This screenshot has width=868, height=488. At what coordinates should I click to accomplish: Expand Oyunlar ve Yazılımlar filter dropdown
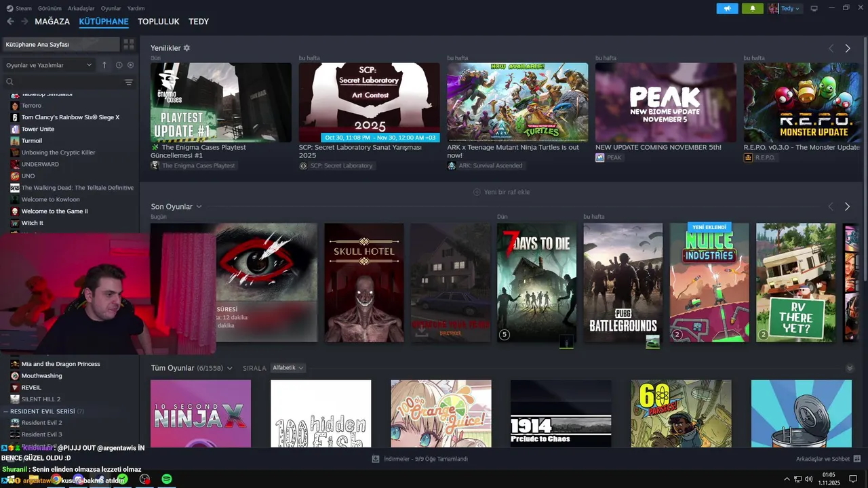pyautogui.click(x=48, y=65)
